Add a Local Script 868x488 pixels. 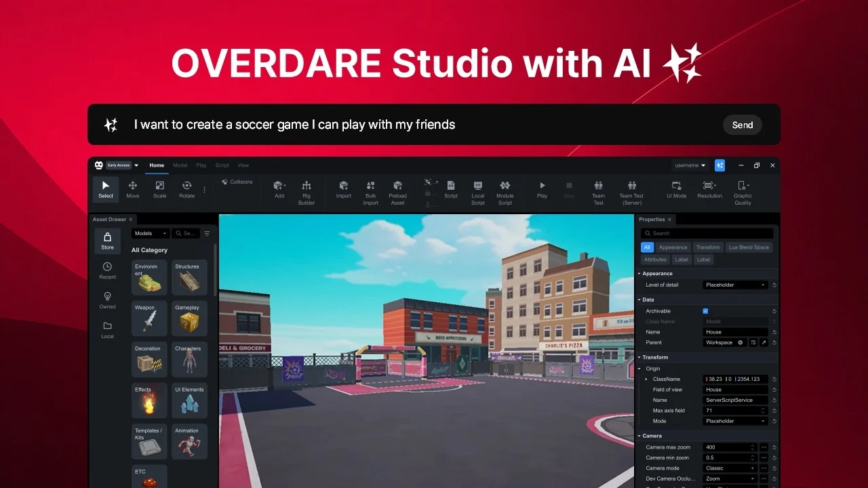click(x=478, y=192)
